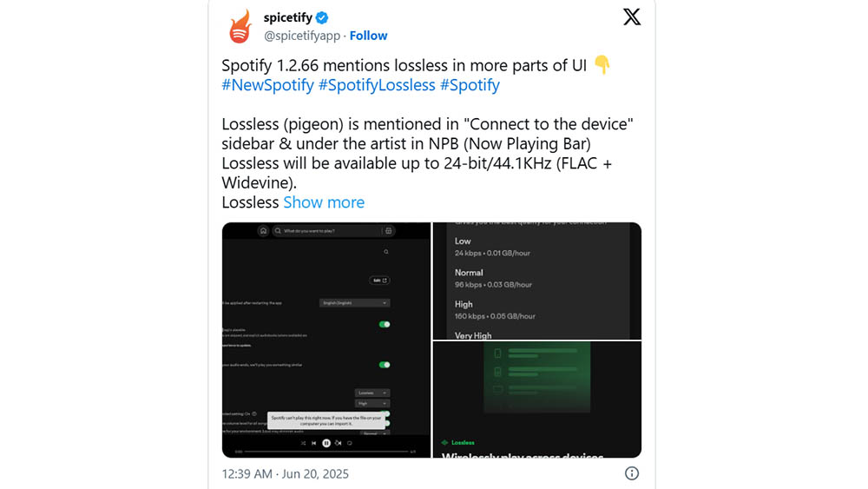The width and height of the screenshot is (868, 489).
Task: Click the shuffle icon in player bar
Action: 303,443
